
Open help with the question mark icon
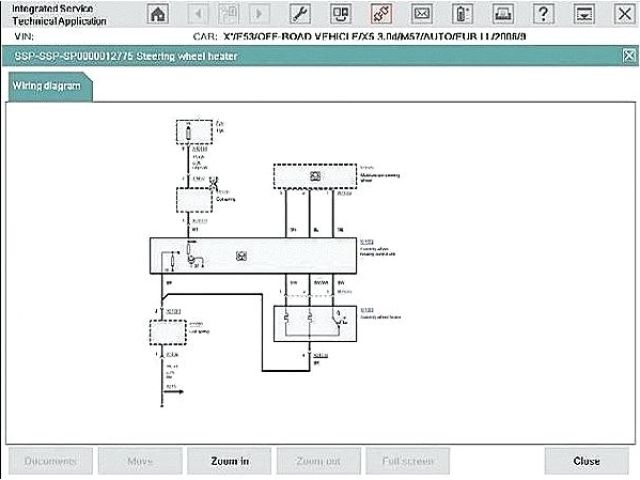point(543,14)
